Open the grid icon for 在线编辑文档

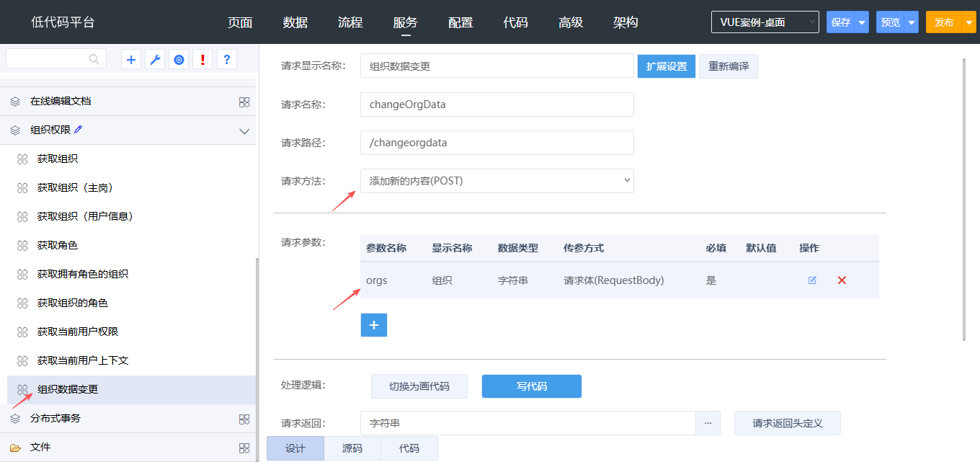point(244,102)
